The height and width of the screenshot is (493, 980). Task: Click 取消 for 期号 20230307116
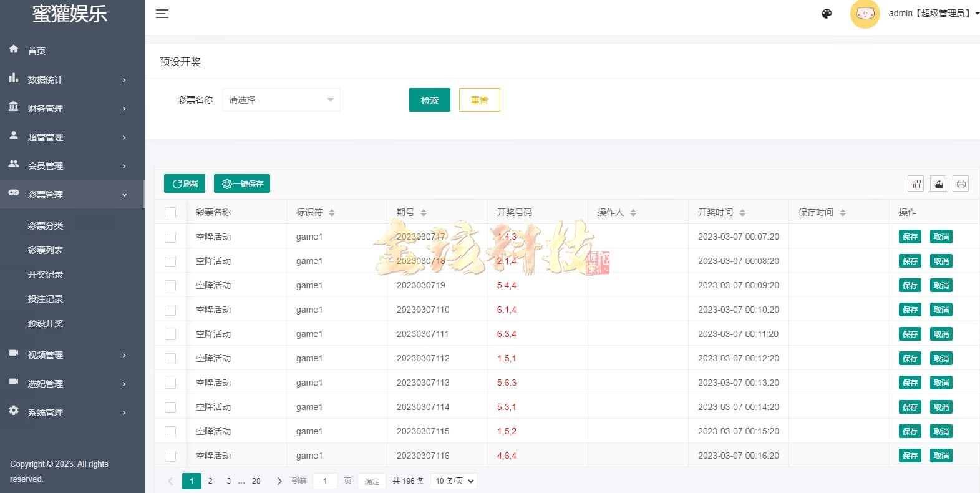point(941,456)
